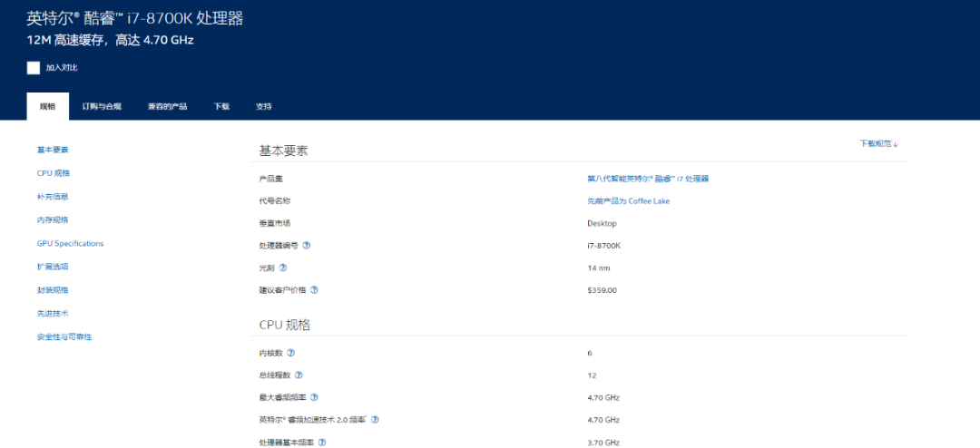Viewport: 980px width, 448px height.
Task: Open the 订购与合规 tab
Action: [x=102, y=106]
